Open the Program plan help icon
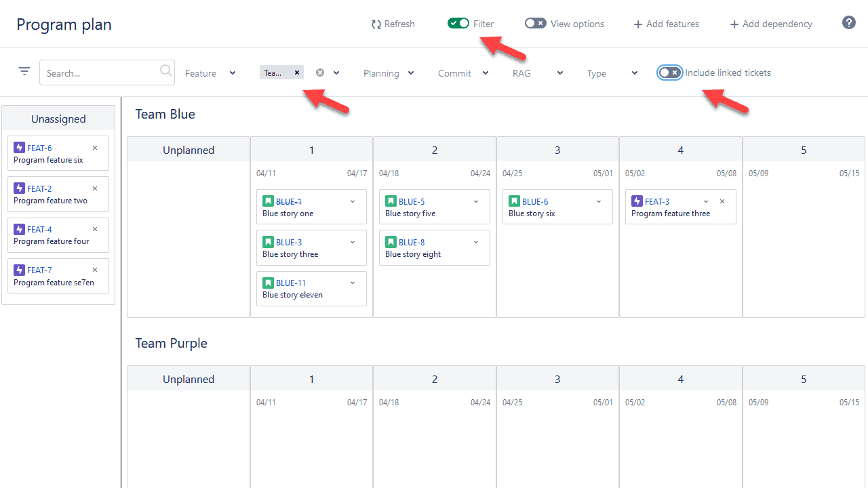The width and height of the screenshot is (868, 488). tap(848, 22)
